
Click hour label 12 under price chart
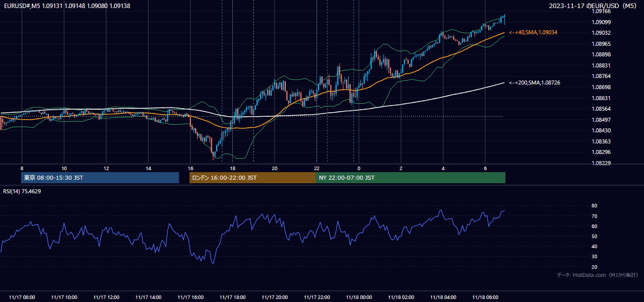(106, 169)
